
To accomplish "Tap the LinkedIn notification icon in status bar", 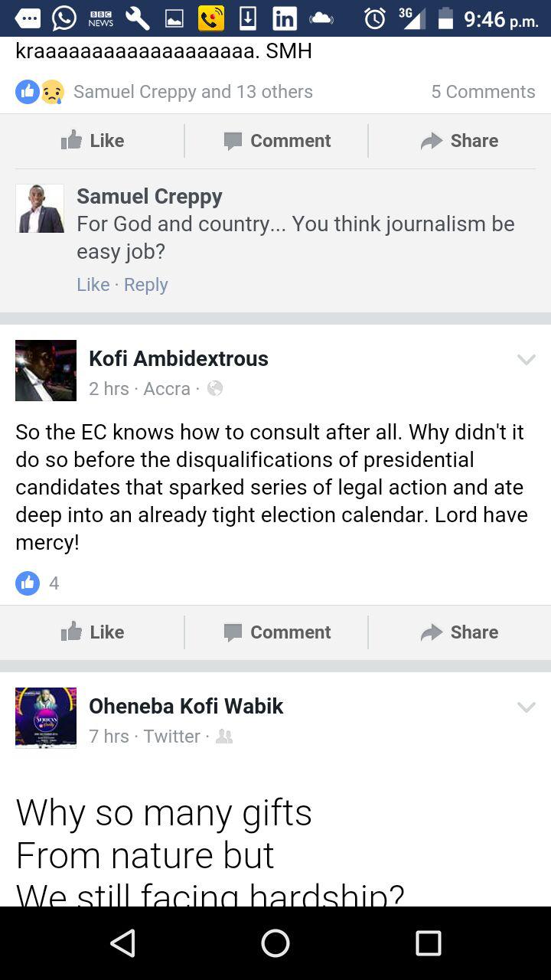I will click(x=284, y=18).
